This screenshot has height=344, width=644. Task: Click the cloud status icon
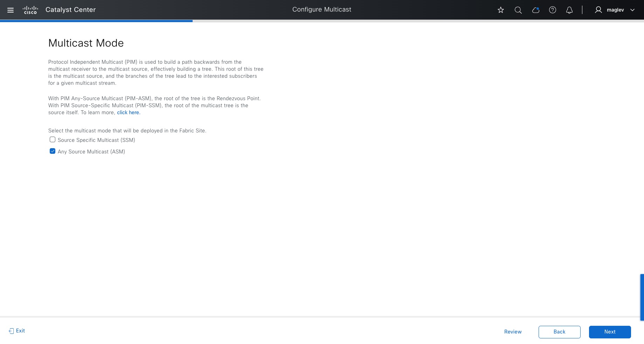535,10
